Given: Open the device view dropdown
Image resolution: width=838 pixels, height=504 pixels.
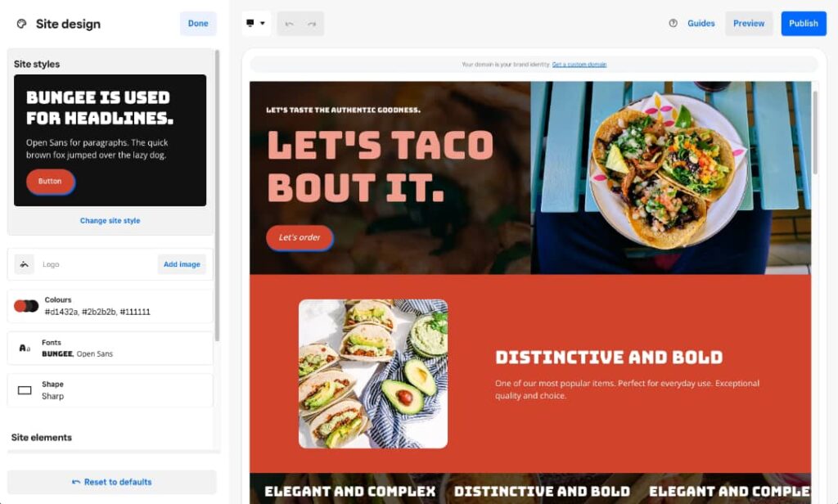Looking at the screenshot, I should coord(255,24).
